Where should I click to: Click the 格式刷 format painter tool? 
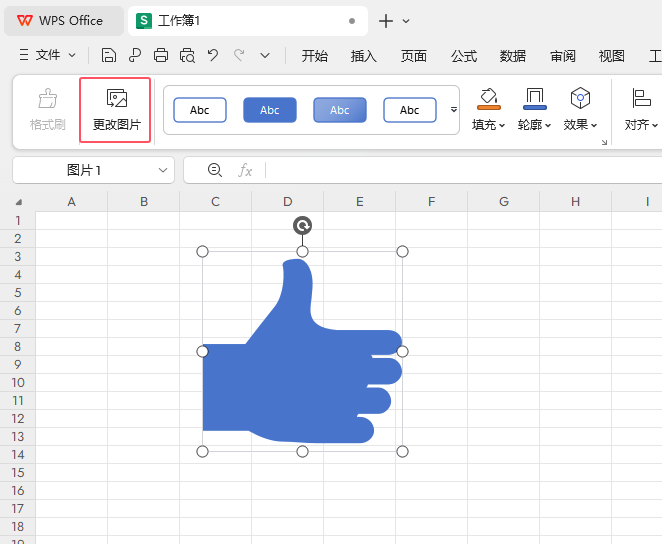(x=48, y=110)
